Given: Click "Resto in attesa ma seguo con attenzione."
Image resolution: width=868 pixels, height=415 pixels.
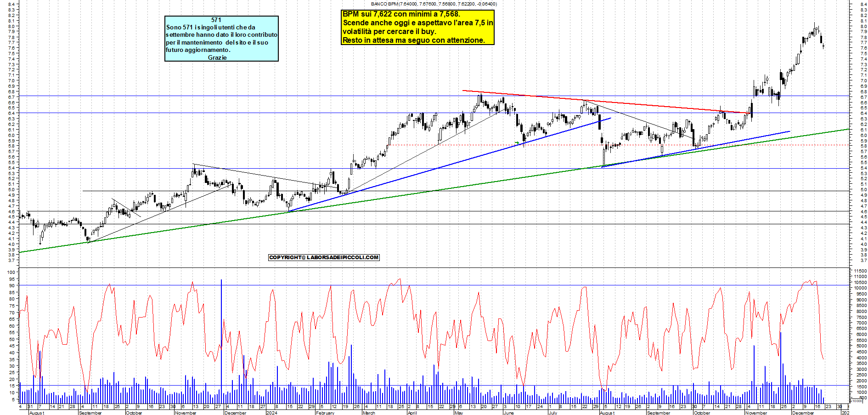Looking at the screenshot, I should click(414, 40).
